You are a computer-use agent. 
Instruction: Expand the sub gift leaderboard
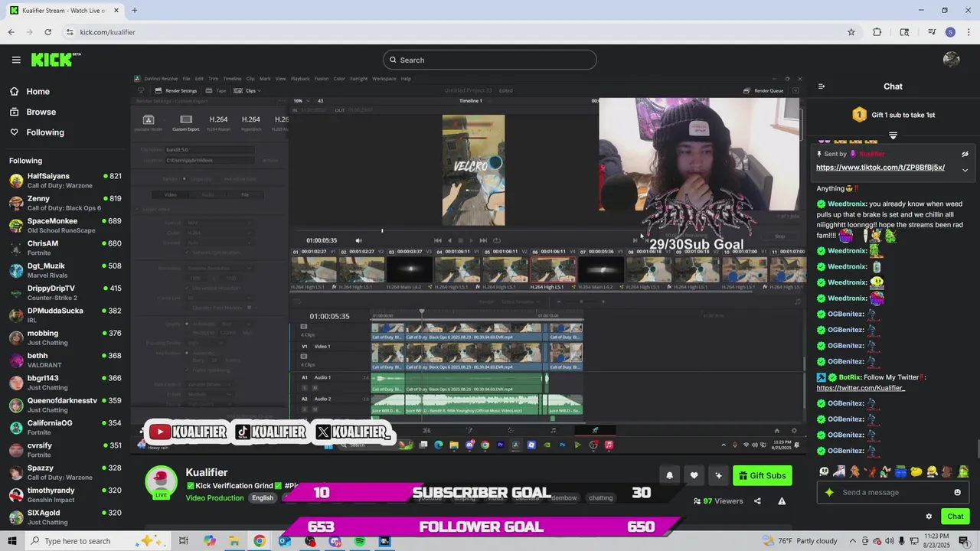893,135
